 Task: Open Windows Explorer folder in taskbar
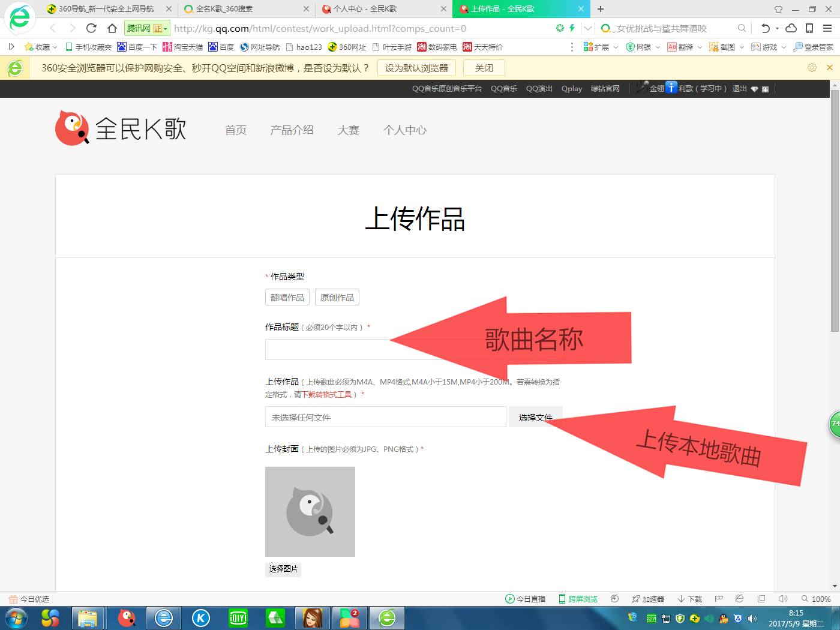[88, 618]
